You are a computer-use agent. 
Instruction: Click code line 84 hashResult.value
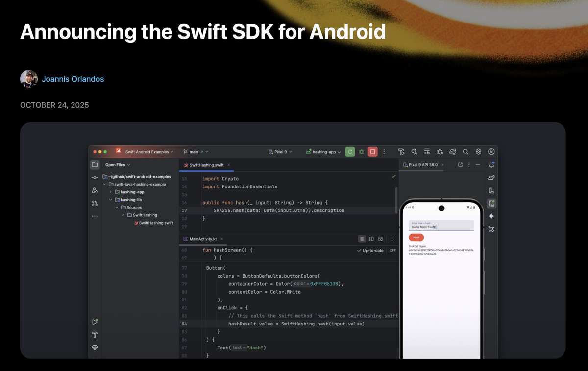coord(296,324)
